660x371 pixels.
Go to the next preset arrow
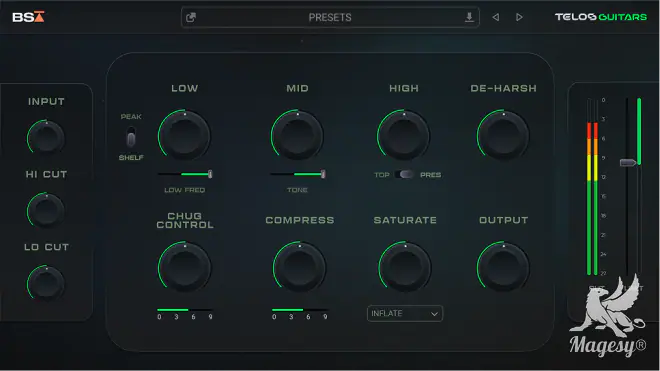tap(519, 17)
